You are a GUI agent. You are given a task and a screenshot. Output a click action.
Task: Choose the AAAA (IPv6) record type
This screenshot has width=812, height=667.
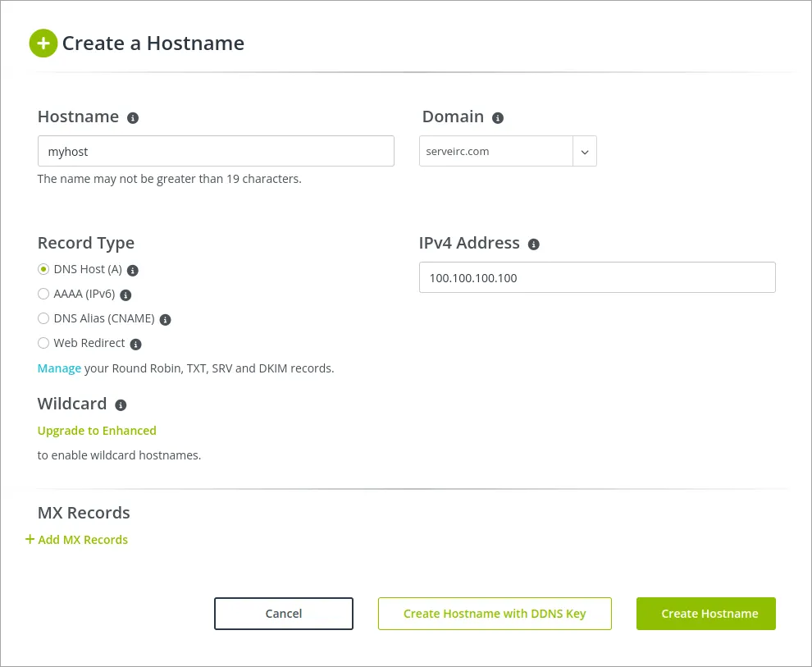click(43, 295)
